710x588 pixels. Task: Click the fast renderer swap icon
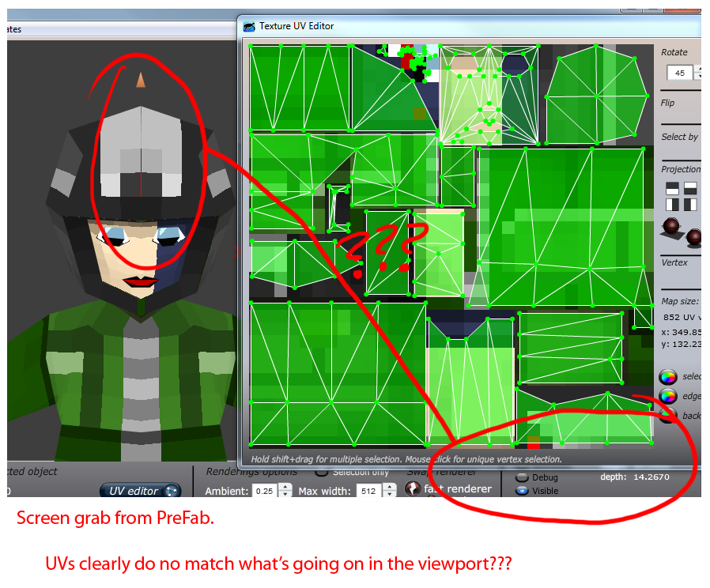coord(413,488)
